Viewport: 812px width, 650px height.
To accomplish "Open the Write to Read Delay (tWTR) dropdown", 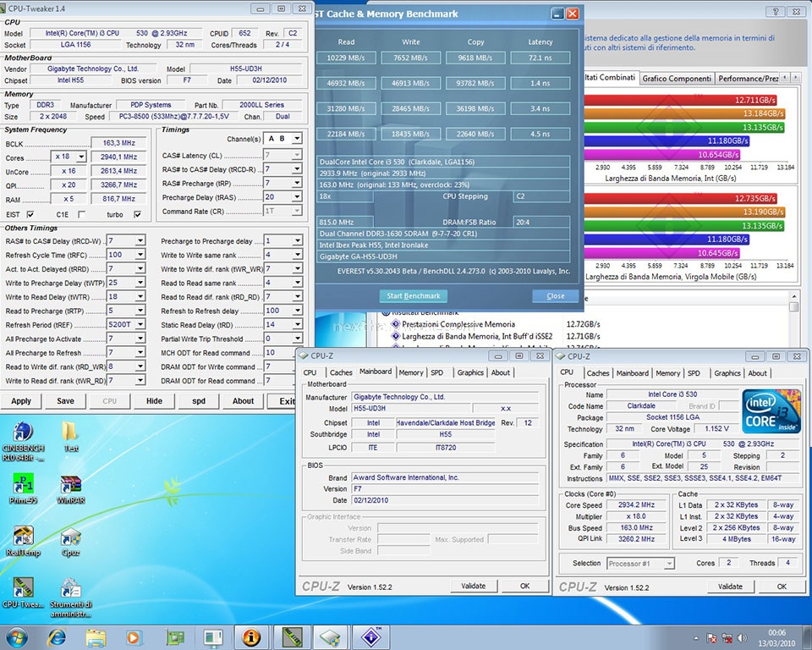I will 140,296.
